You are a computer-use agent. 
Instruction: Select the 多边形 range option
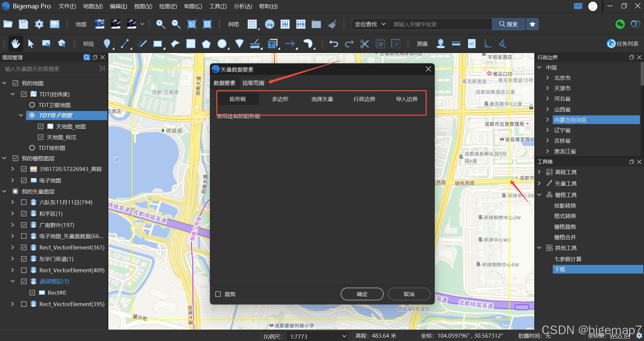(280, 99)
